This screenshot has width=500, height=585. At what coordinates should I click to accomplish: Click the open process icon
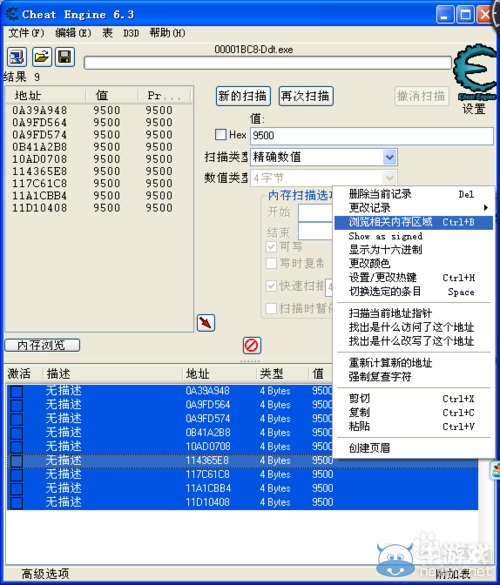coord(17,57)
